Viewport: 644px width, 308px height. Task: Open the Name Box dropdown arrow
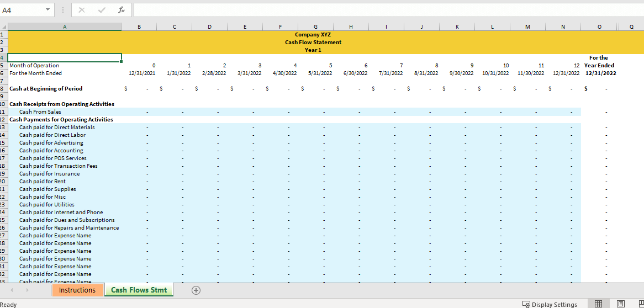47,10
